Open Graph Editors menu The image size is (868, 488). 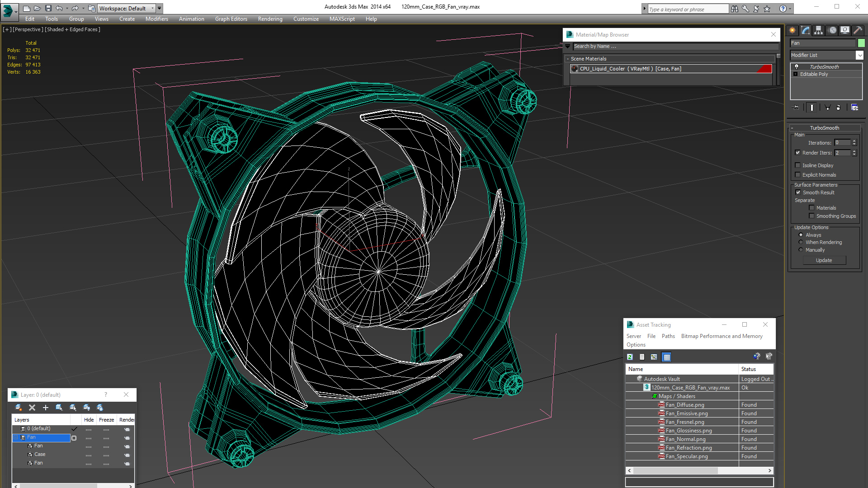tap(231, 19)
